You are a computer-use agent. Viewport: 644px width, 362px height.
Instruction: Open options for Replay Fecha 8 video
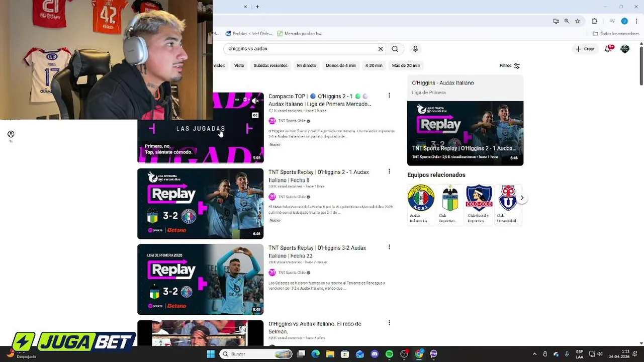click(389, 171)
